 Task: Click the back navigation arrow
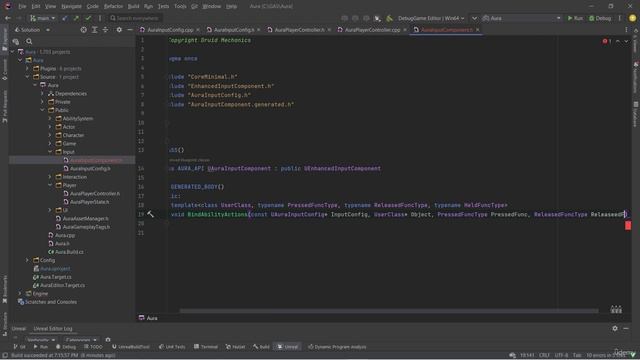pyautogui.click(x=8, y=18)
